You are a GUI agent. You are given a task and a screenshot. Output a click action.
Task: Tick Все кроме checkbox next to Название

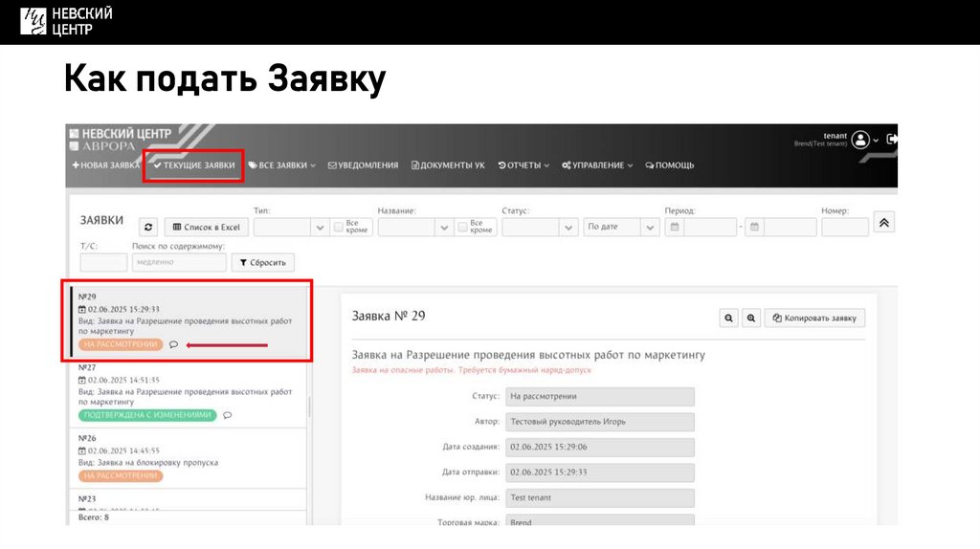click(x=462, y=227)
